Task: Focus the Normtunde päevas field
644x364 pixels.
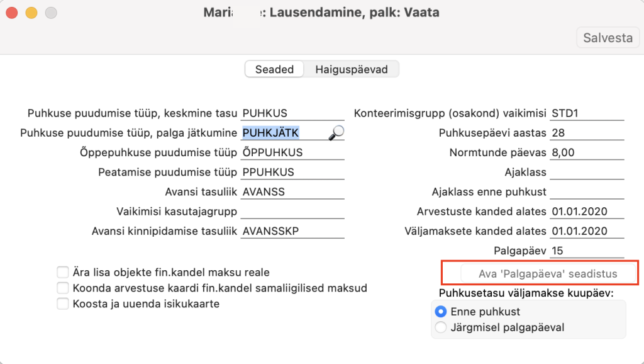Action: pos(586,153)
